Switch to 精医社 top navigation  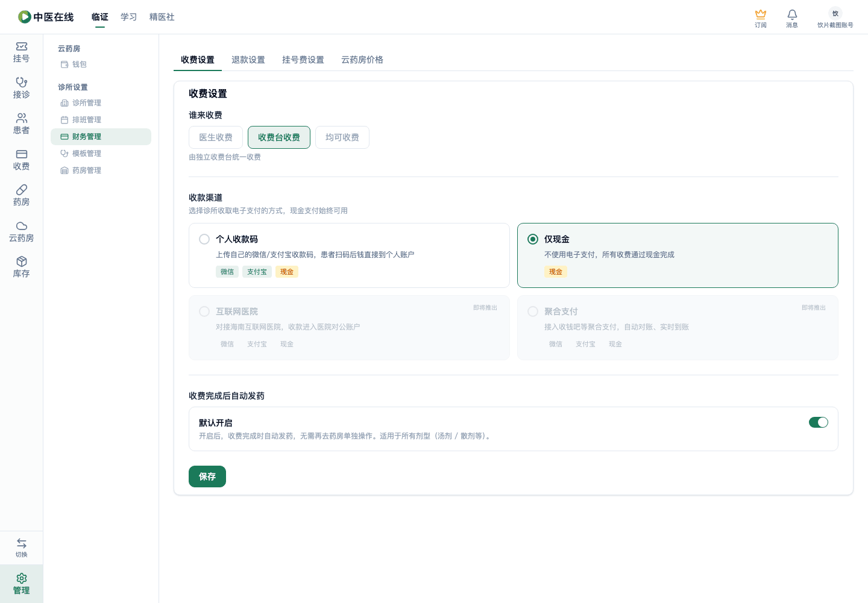162,17
